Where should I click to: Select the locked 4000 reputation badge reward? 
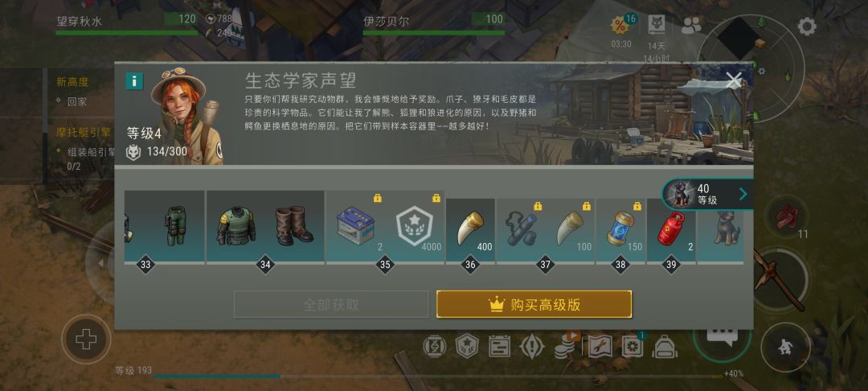point(416,226)
